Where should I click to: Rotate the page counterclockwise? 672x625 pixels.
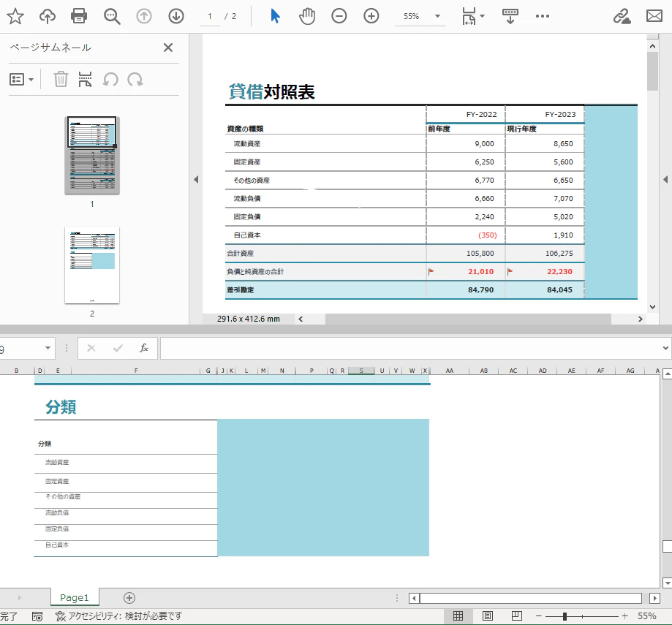point(110,79)
